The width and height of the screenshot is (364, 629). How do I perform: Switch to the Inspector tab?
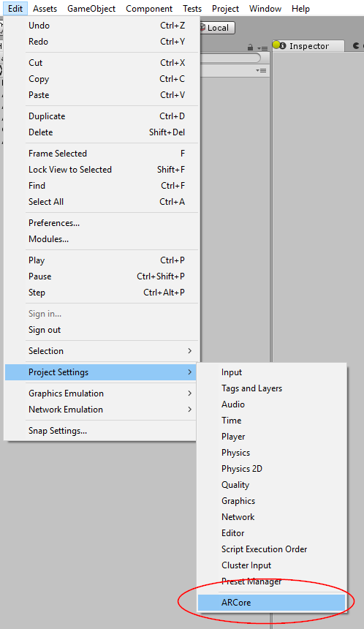308,46
